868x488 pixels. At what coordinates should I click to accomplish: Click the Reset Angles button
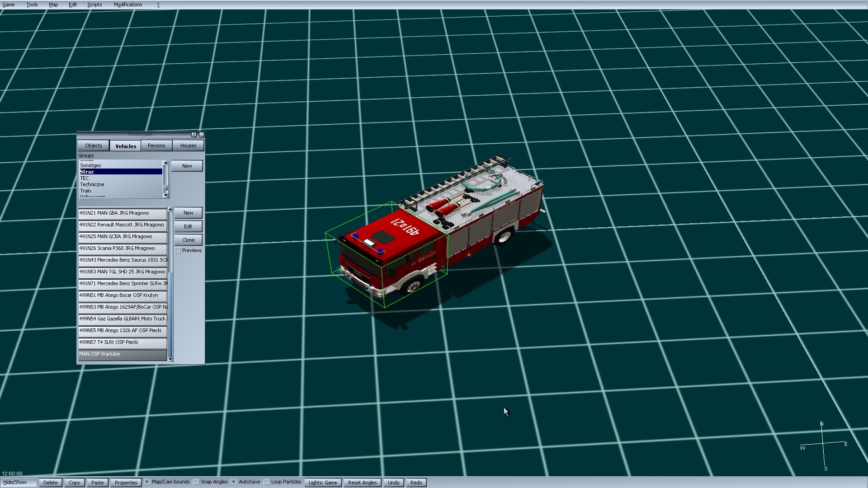tap(363, 483)
